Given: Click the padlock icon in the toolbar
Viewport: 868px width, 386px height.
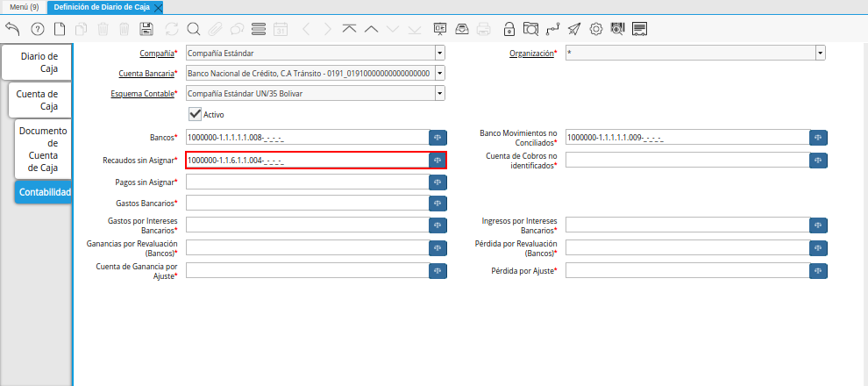Looking at the screenshot, I should [x=509, y=29].
